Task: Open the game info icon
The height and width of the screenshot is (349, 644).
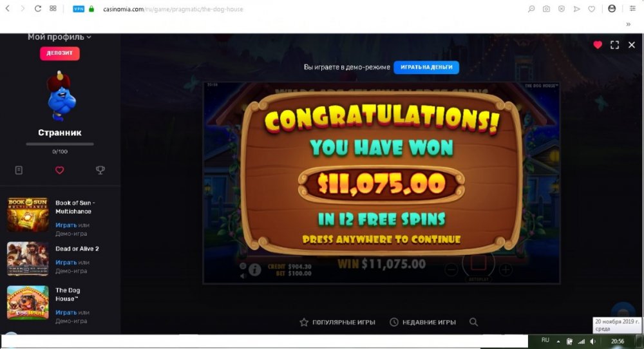Action: click(x=254, y=270)
